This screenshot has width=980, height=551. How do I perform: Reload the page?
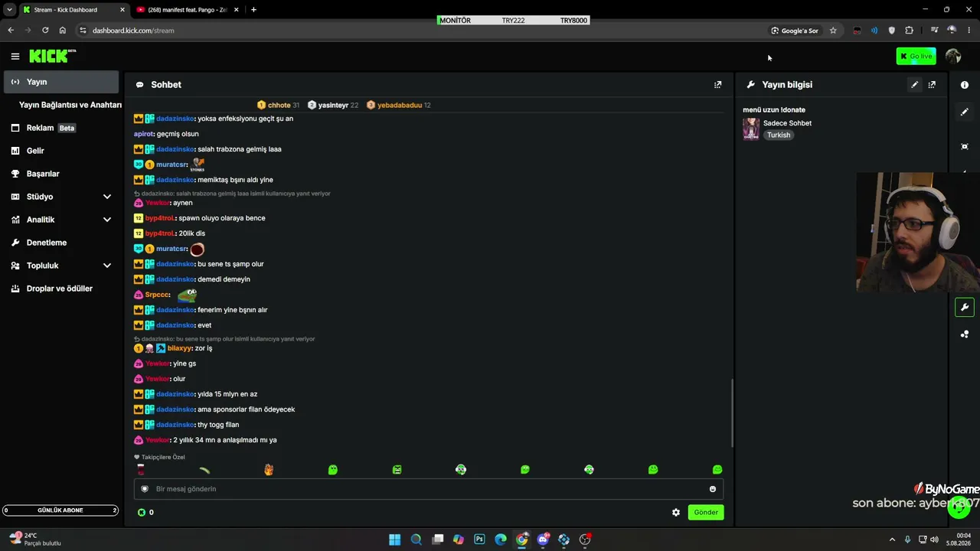coord(45,31)
